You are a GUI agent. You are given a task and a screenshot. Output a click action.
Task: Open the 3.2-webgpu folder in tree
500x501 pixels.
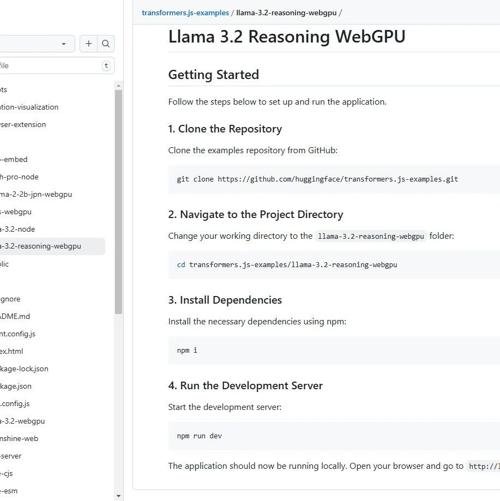pyautogui.click(x=22, y=421)
